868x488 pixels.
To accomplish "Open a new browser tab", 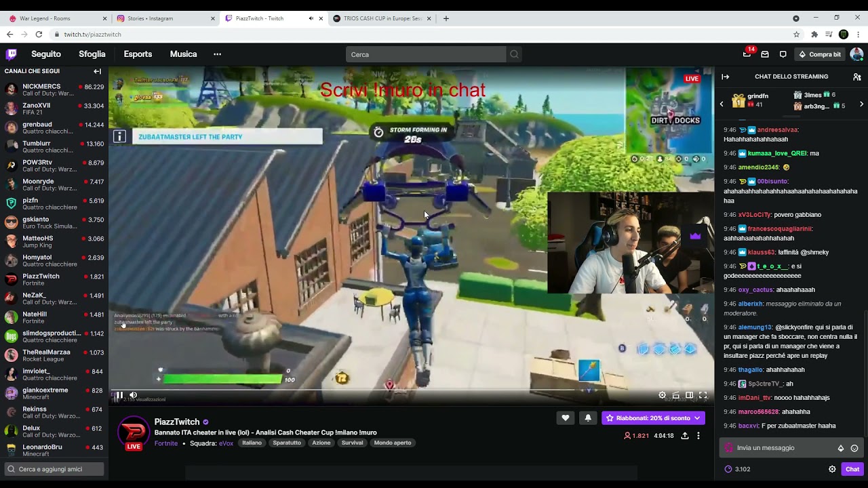I will [x=446, y=18].
